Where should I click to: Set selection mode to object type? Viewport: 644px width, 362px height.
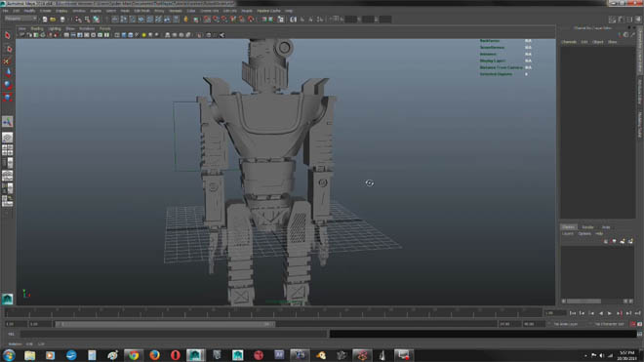tap(87, 20)
